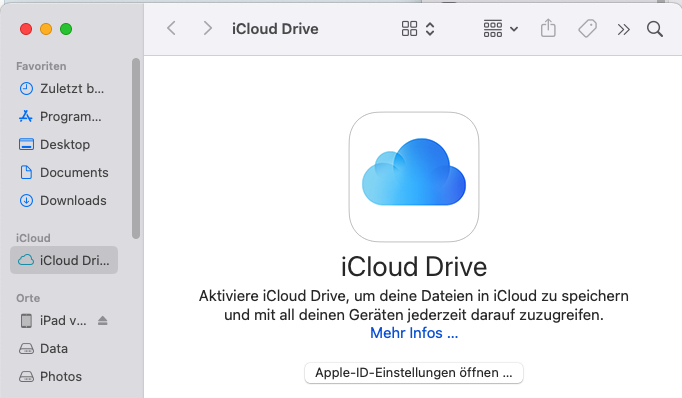Viewport: 682px width, 398px height.
Task: Click the Documents page icon in sidebar
Action: pos(26,173)
